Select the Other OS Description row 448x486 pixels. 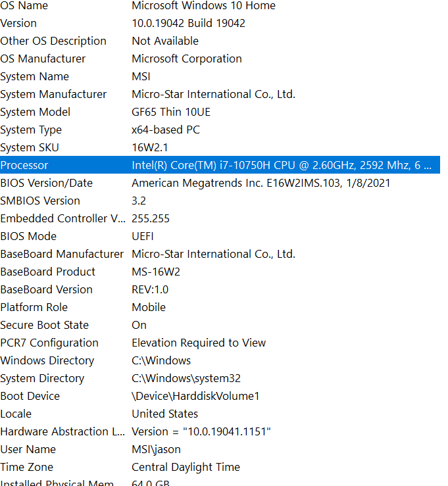53,41
